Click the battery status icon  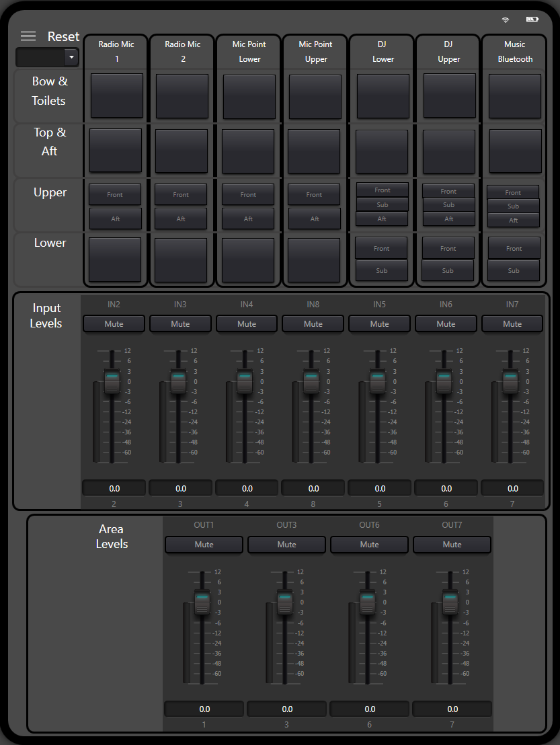point(532,19)
